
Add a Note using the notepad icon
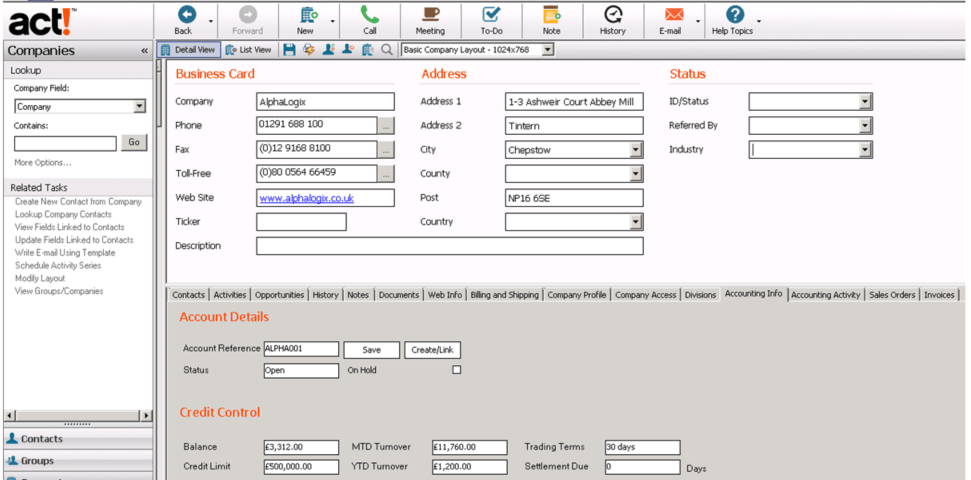tap(551, 14)
